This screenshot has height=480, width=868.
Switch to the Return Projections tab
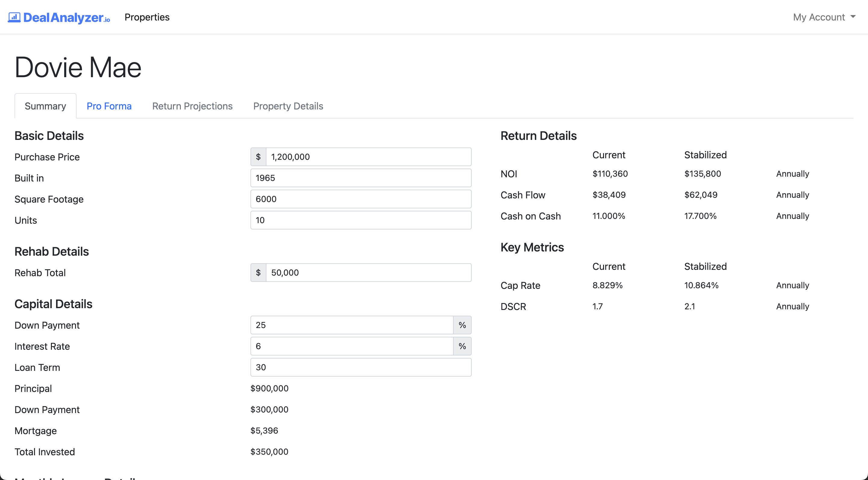tap(192, 106)
